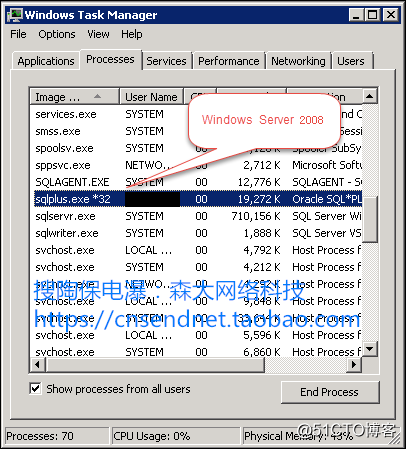
Task: Open the View menu
Action: click(x=98, y=34)
